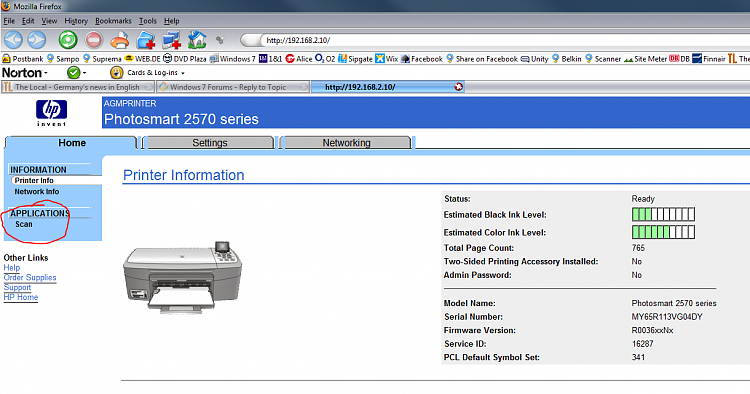Click Norton identity safe face icon
This screenshot has width=750, height=394.
pyautogui.click(x=116, y=73)
